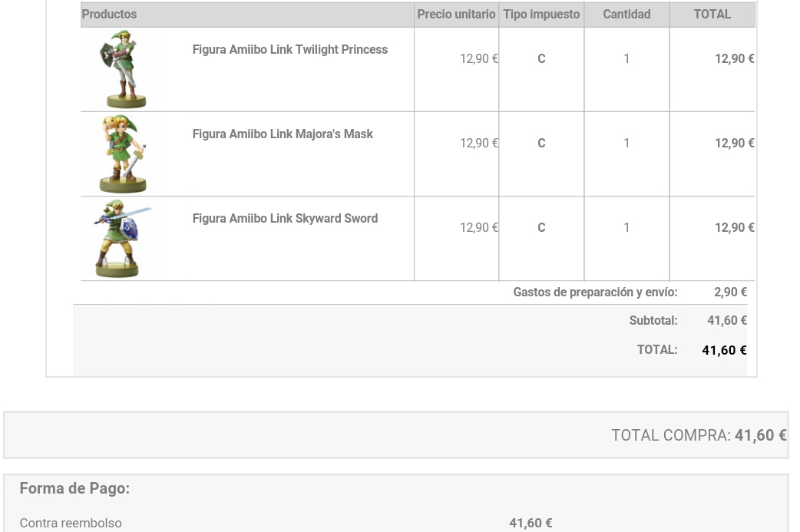800x532 pixels.
Task: Click the quantity of Skyward Sword figure
Action: tap(626, 228)
